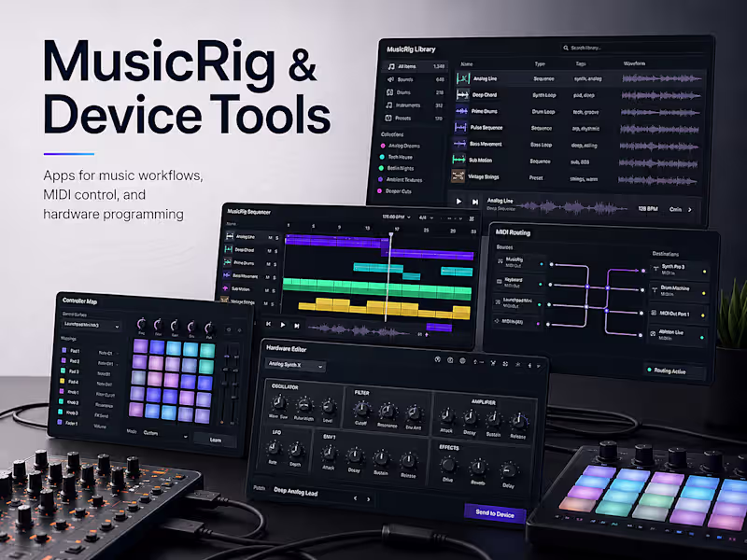Skip to next item in library player

[475, 202]
